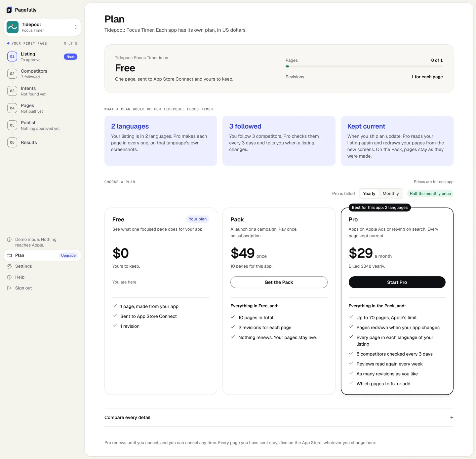Click checkmark beside 10 pages in total
This screenshot has width=476, height=459.
point(233,317)
